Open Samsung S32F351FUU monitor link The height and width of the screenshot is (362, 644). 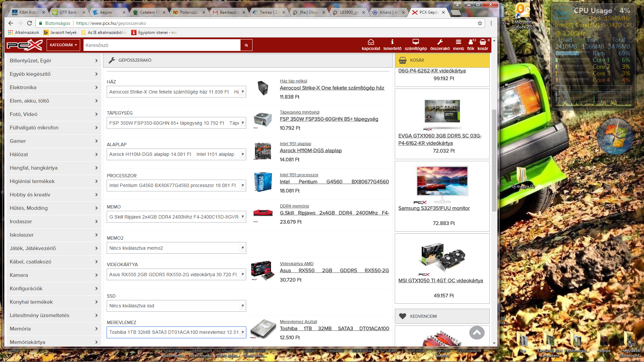pyautogui.click(x=434, y=208)
